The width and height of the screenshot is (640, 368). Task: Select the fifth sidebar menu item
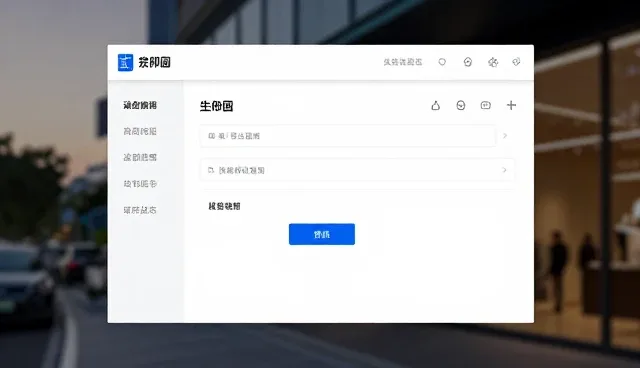click(140, 210)
